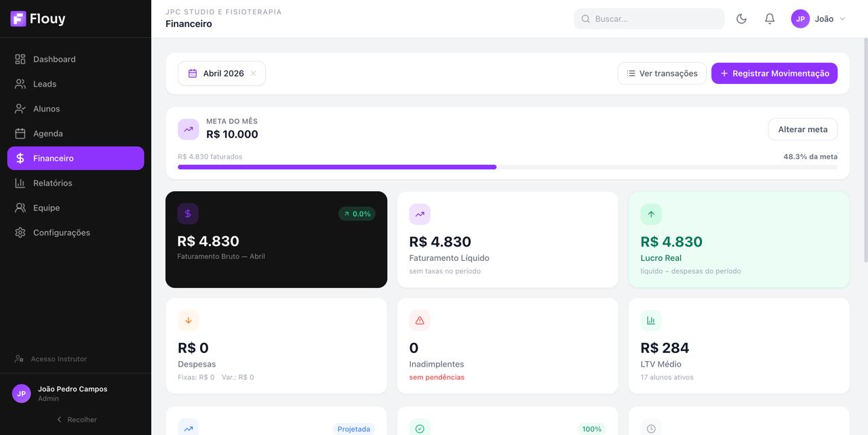Image resolution: width=868 pixels, height=435 pixels.
Task: Click the Agenda calendar icon in sidebar
Action: (x=20, y=133)
